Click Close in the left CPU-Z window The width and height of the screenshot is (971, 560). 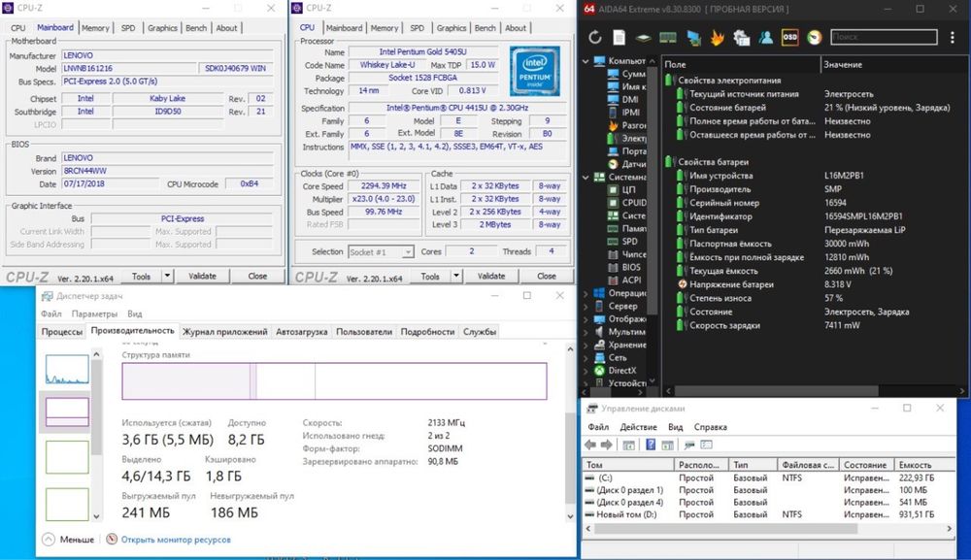pyautogui.click(x=257, y=276)
